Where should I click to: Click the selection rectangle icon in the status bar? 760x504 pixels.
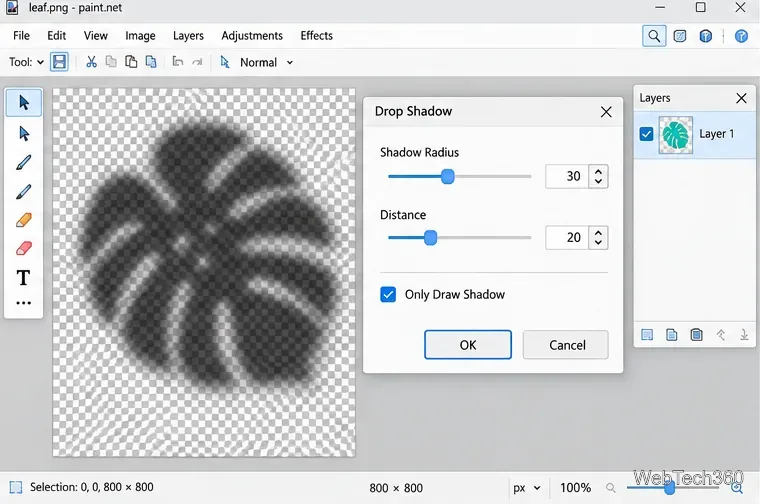click(16, 487)
